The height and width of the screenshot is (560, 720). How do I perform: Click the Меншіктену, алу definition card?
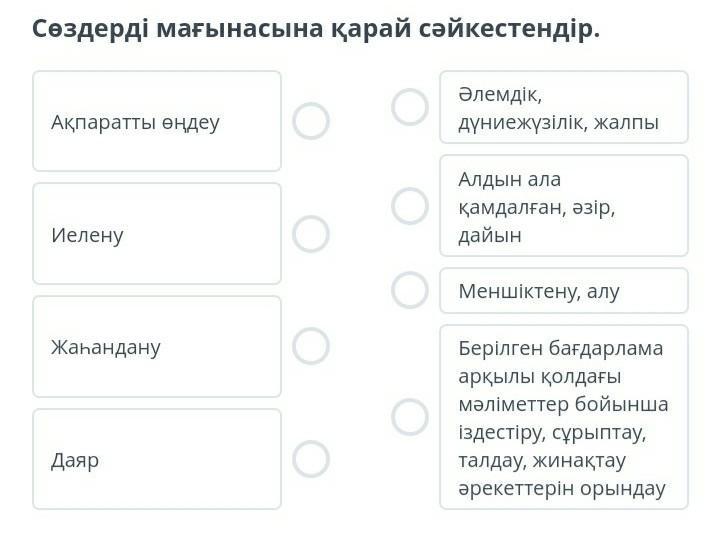(x=564, y=290)
